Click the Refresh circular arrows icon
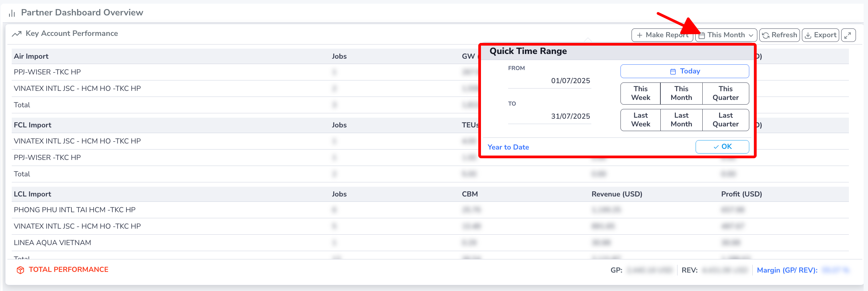 (766, 35)
